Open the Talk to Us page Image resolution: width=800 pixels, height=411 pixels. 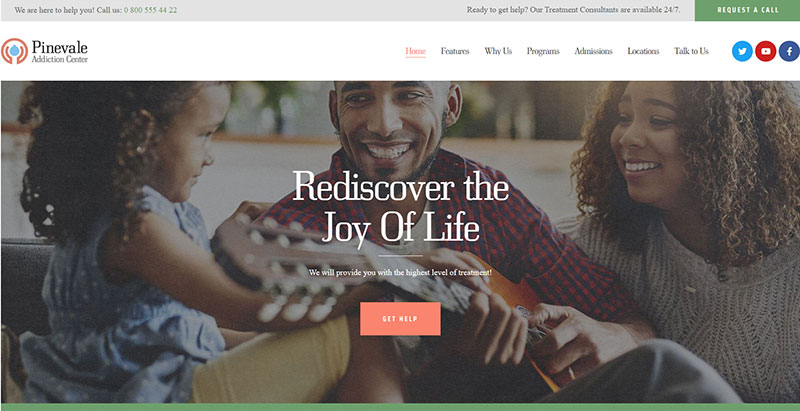691,51
